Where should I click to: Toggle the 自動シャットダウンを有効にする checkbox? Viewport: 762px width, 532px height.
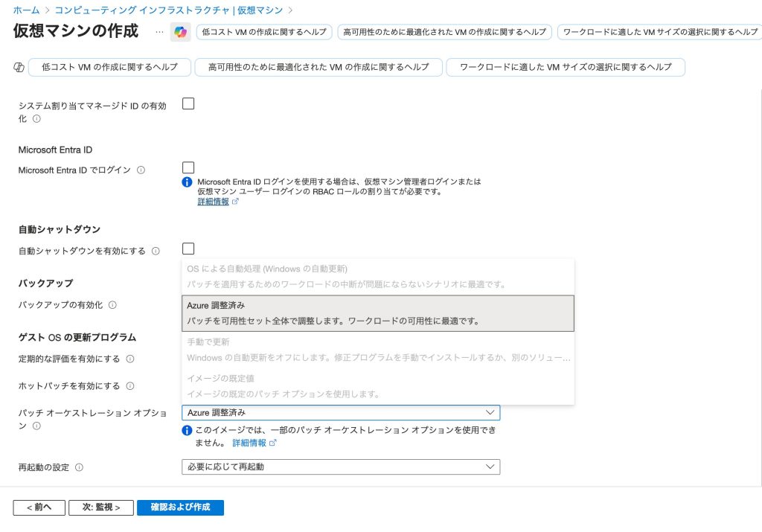coord(188,249)
